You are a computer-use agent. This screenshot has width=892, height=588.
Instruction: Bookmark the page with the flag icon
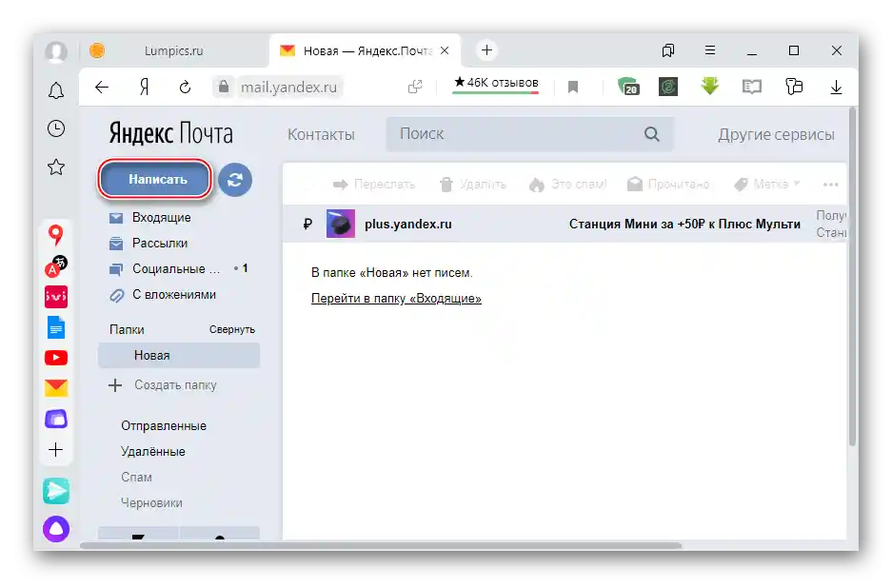[573, 87]
